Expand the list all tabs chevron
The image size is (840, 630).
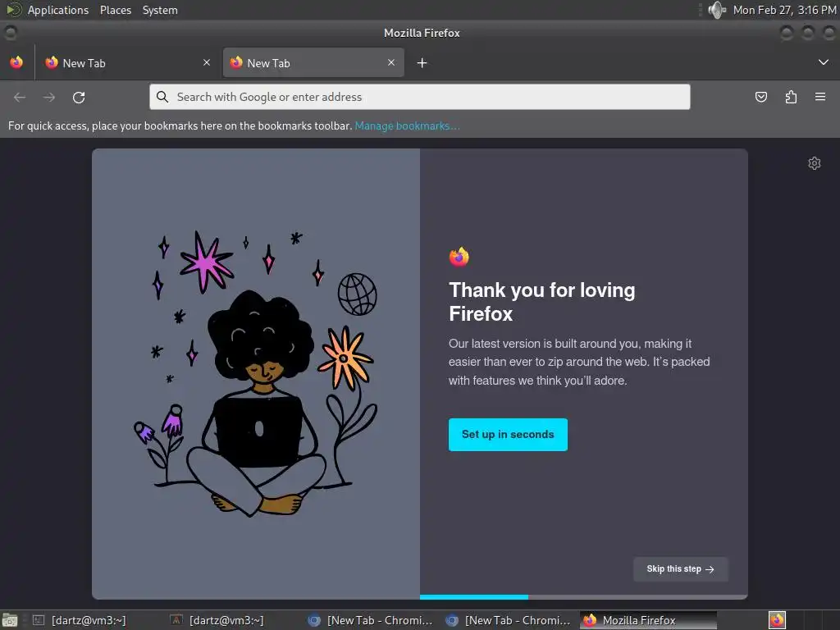coord(824,62)
